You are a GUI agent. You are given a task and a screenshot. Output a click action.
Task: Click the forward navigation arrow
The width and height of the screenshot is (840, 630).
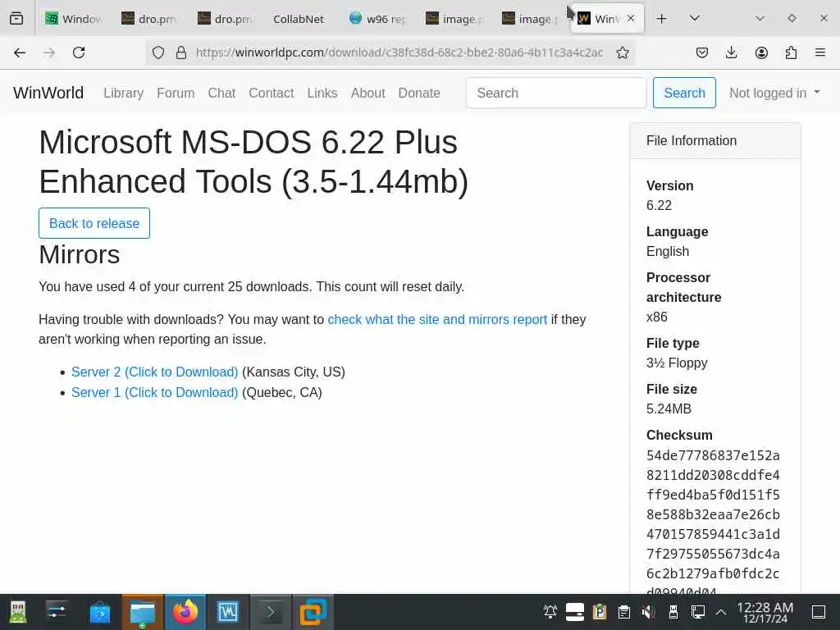pos(49,52)
